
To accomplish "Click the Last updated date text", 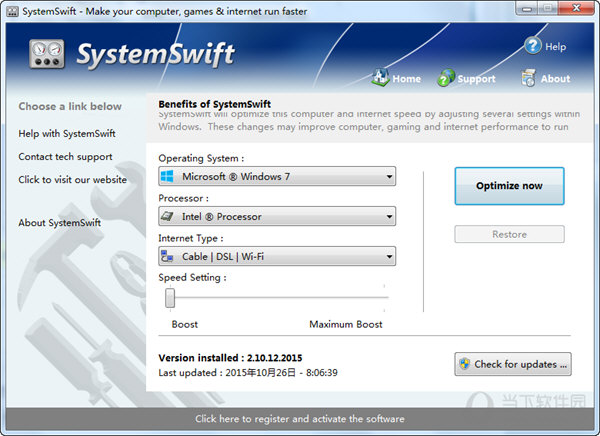I will [248, 373].
